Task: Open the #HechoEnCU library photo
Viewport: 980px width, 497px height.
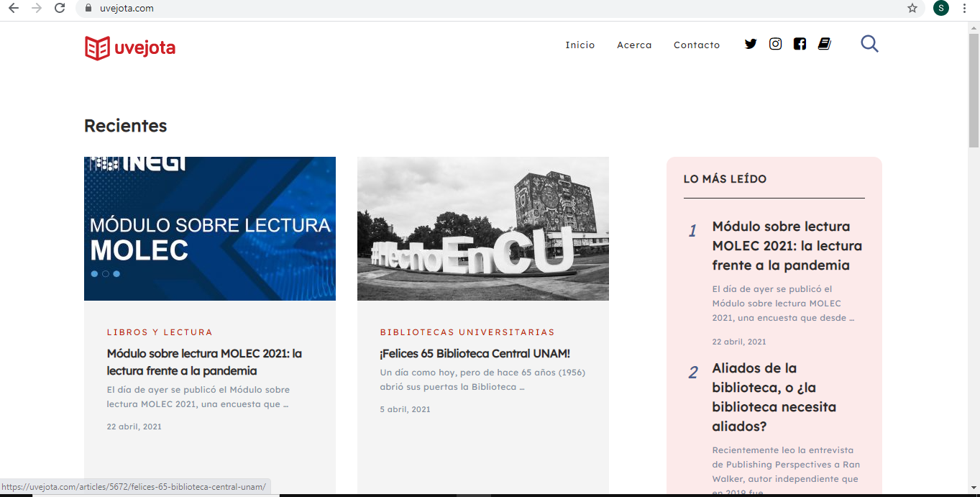Action: click(483, 229)
